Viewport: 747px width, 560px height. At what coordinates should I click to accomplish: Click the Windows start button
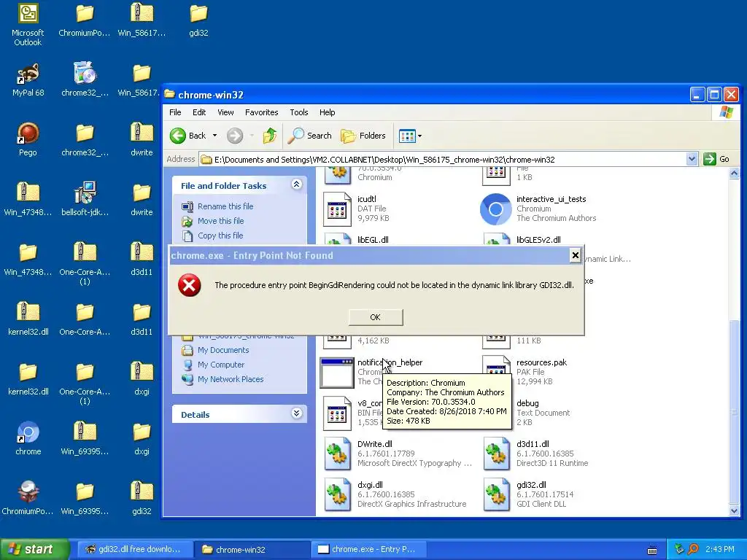pyautogui.click(x=34, y=549)
